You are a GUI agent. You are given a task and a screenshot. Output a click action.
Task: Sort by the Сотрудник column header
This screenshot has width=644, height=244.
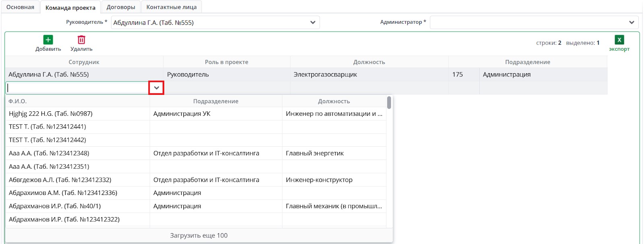(84, 62)
